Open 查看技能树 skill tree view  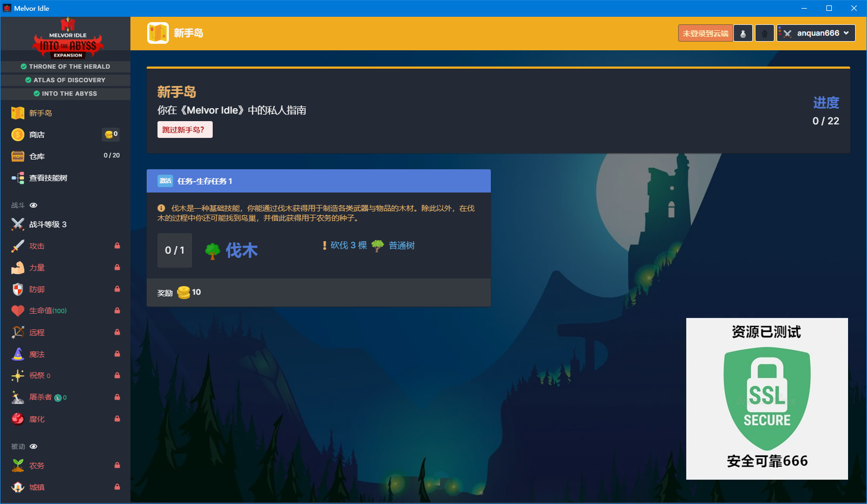tap(65, 178)
